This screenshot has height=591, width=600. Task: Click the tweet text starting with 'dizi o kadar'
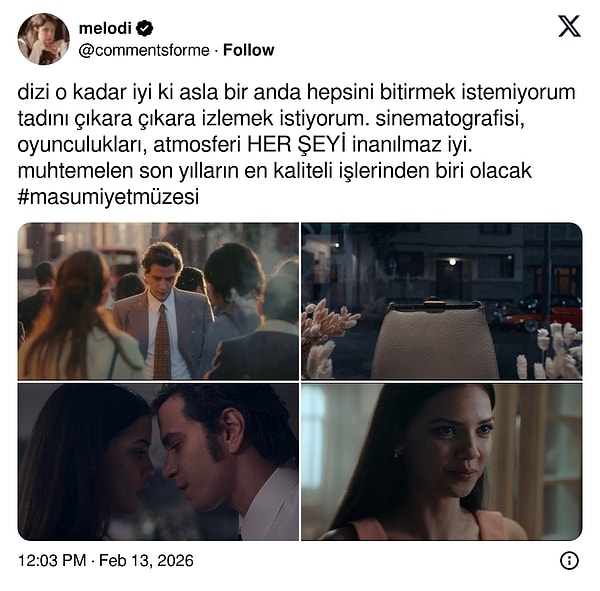pyautogui.click(x=297, y=145)
